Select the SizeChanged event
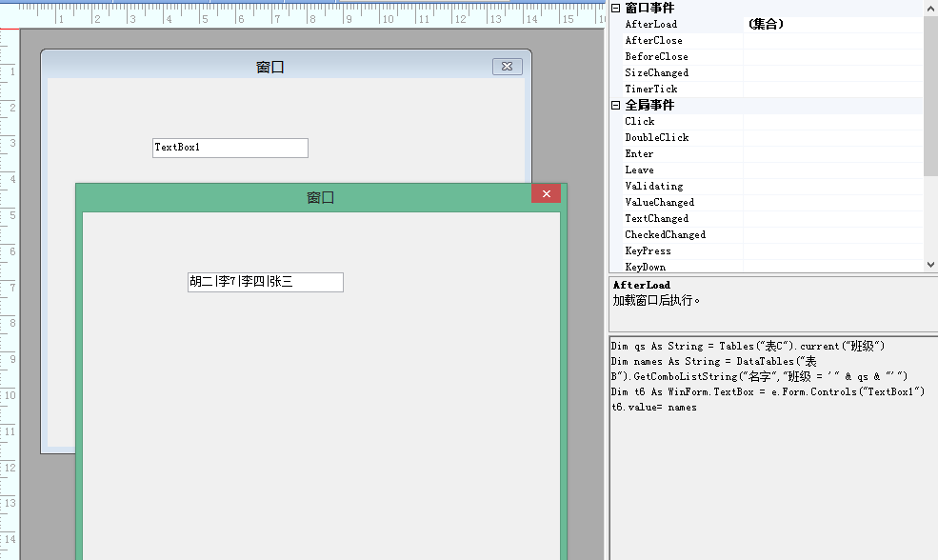The image size is (938, 560). [x=656, y=73]
